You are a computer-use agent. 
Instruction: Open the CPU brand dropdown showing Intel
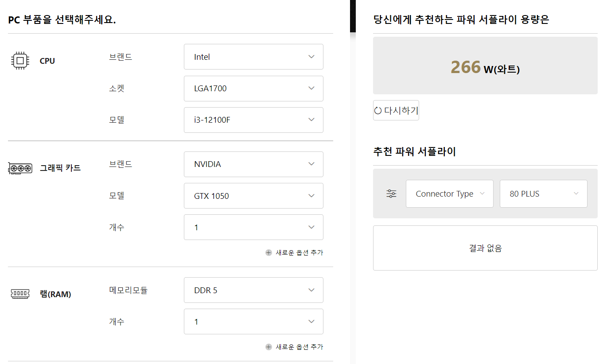coord(253,57)
